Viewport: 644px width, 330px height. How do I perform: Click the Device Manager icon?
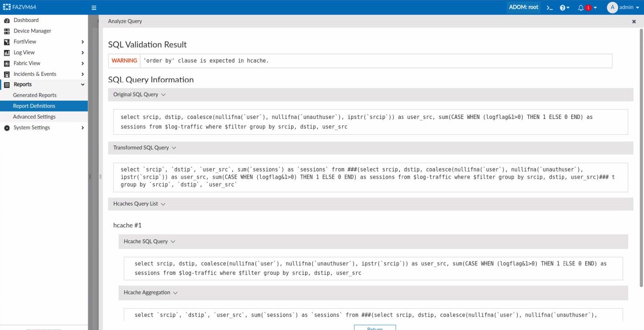[7, 31]
